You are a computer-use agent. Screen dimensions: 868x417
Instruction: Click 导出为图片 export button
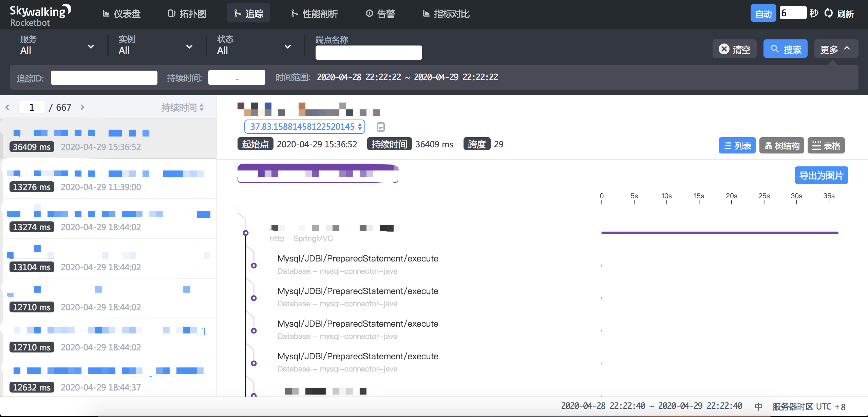821,175
